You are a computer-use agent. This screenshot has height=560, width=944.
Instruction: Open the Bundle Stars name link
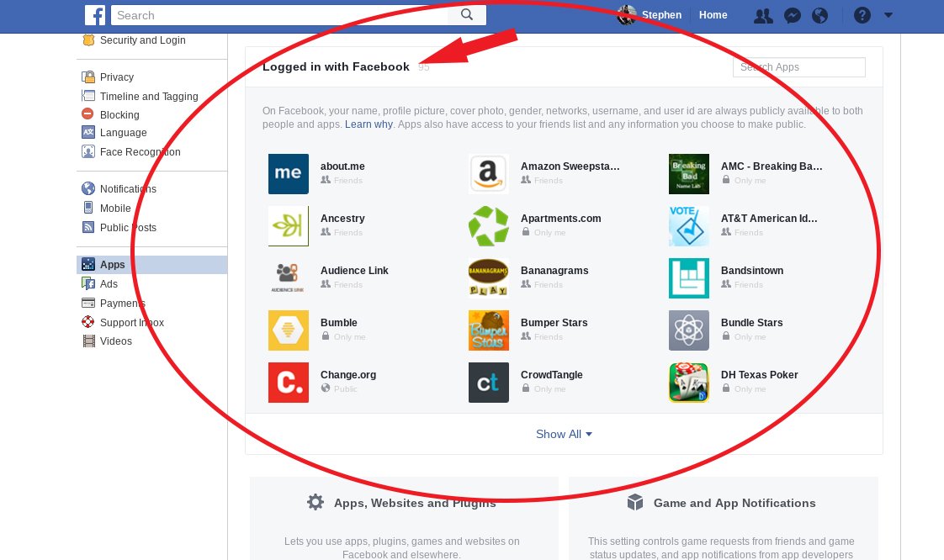[x=751, y=323]
